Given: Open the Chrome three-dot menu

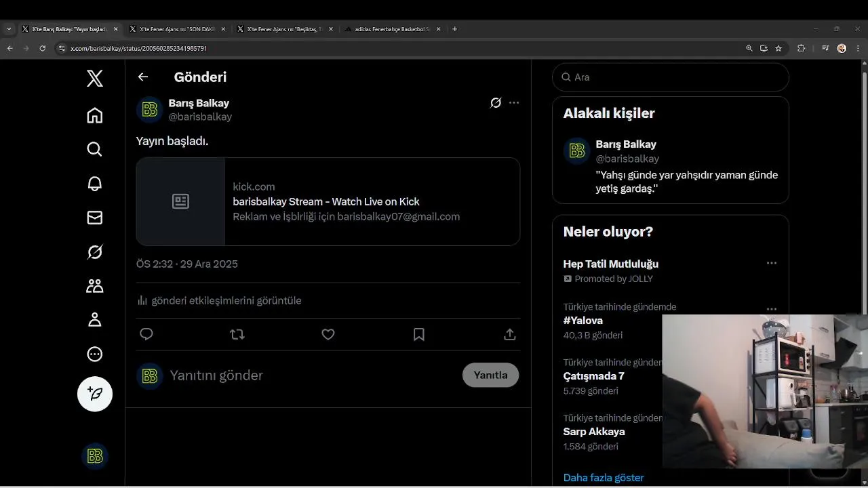Looking at the screenshot, I should click(x=858, y=48).
